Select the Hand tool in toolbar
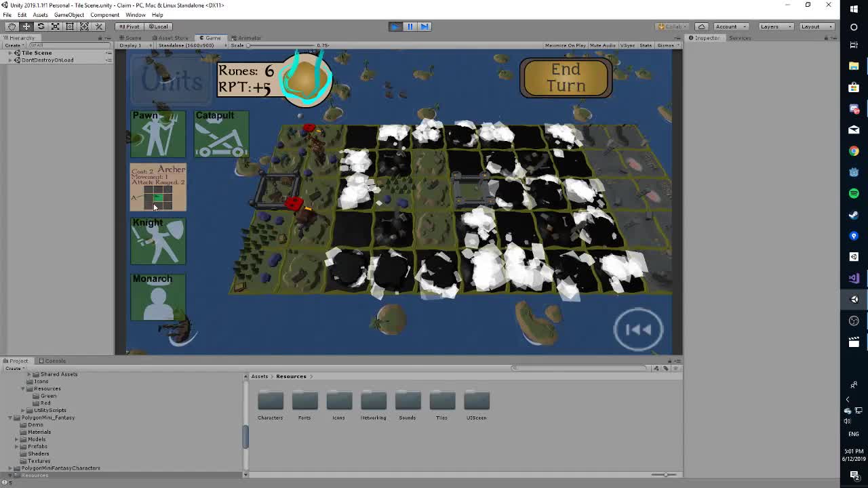 [12, 26]
